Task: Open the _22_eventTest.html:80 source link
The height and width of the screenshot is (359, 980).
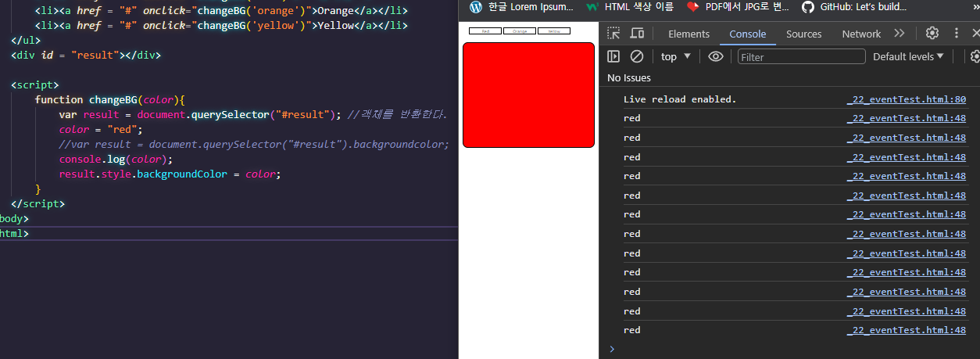Action: pyautogui.click(x=907, y=99)
